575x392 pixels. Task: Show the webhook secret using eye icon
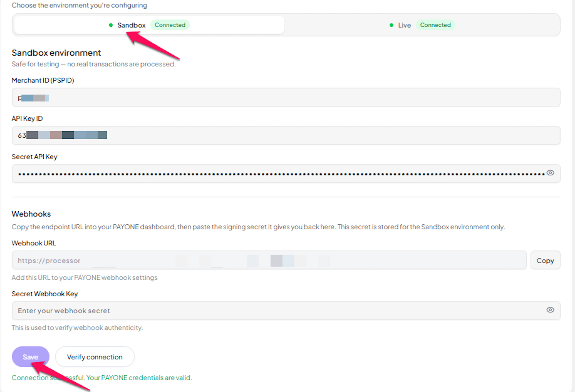tap(550, 310)
